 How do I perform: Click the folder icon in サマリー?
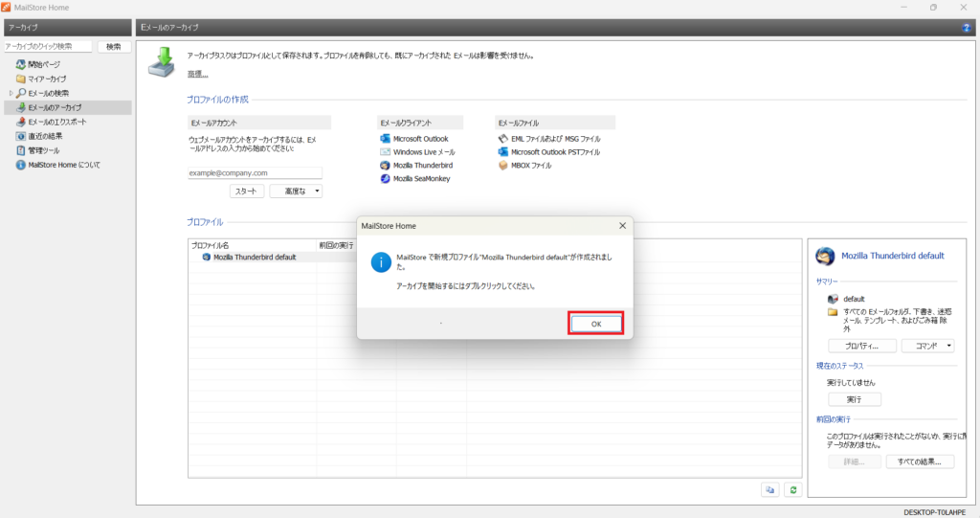click(x=833, y=311)
